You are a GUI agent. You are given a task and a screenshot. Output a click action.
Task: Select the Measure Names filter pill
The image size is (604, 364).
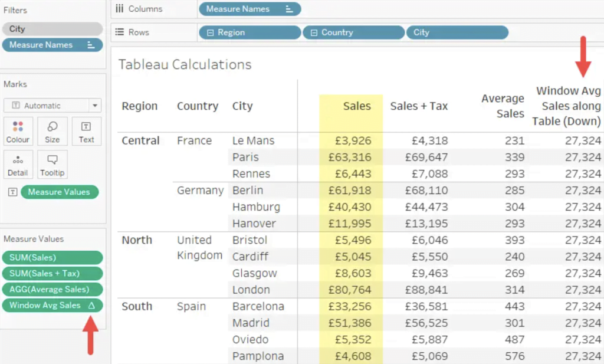tap(52, 45)
